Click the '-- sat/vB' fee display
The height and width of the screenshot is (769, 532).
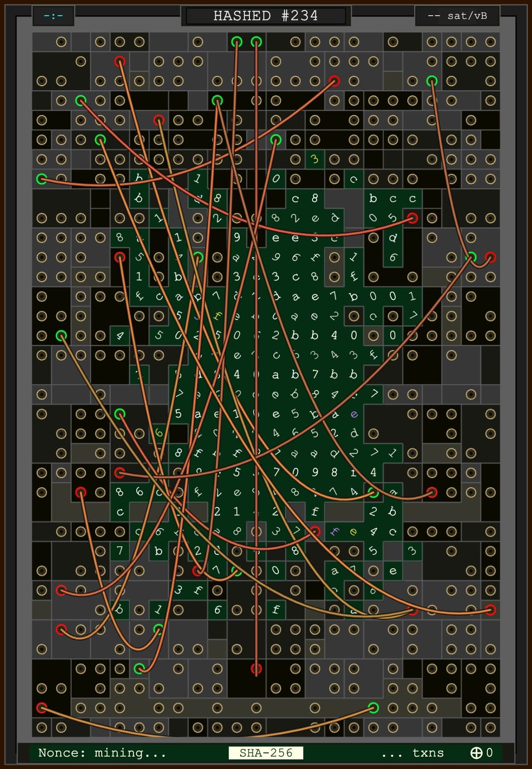click(457, 16)
